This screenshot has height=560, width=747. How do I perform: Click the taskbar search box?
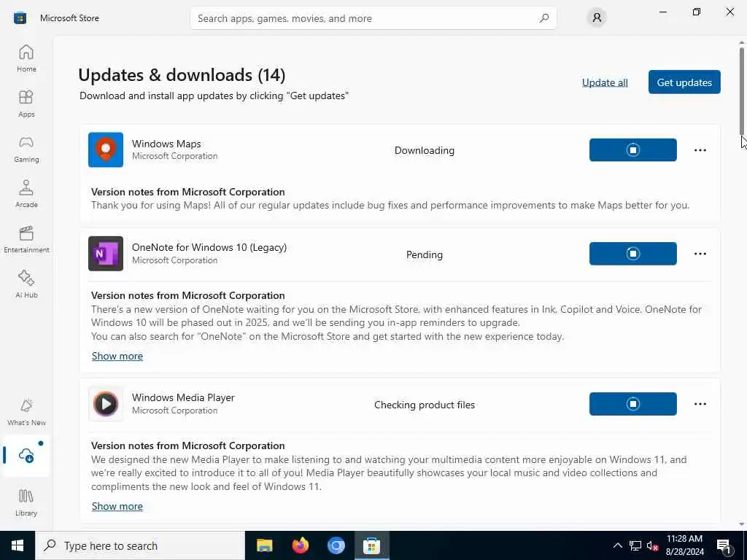140,545
